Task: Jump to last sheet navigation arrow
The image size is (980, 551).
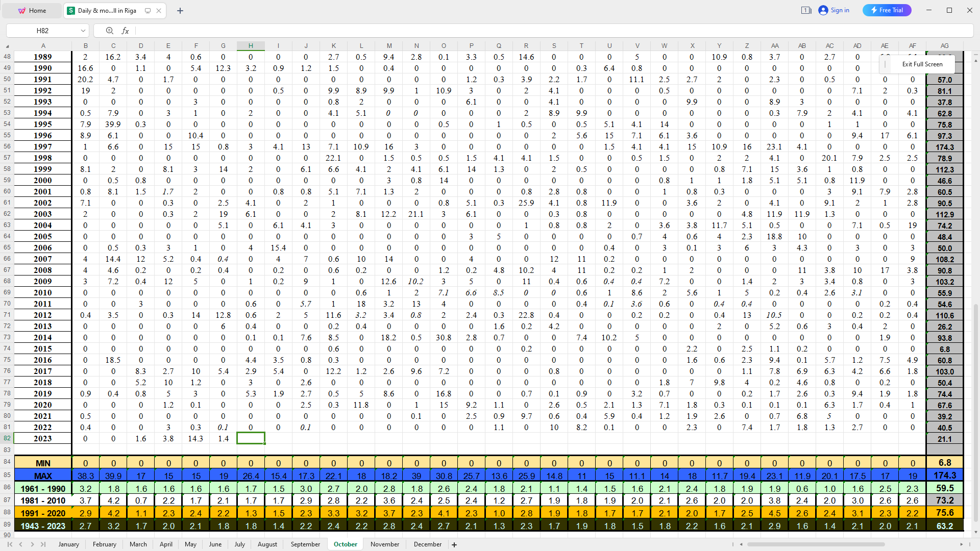Action: coord(43,544)
